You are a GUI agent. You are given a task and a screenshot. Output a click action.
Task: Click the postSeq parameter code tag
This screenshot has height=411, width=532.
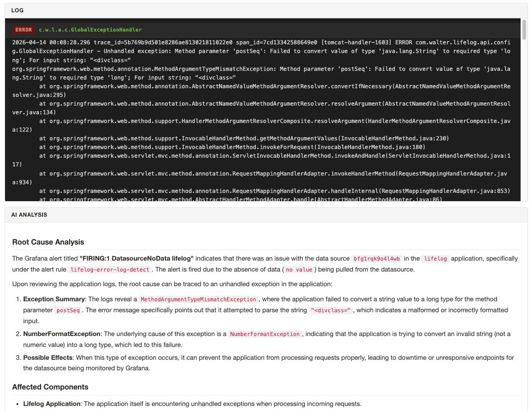click(68, 310)
